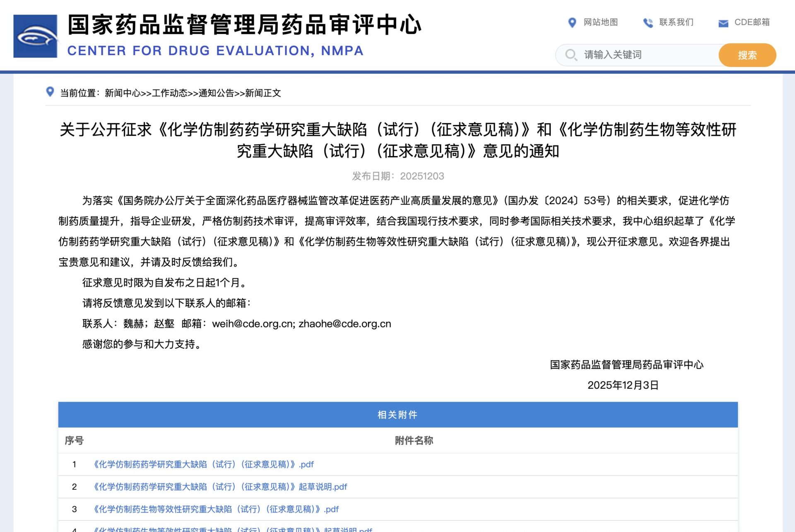Click the site title 国家药品监督管理局药品审评中心
This screenshot has height=532, width=795.
click(244, 25)
